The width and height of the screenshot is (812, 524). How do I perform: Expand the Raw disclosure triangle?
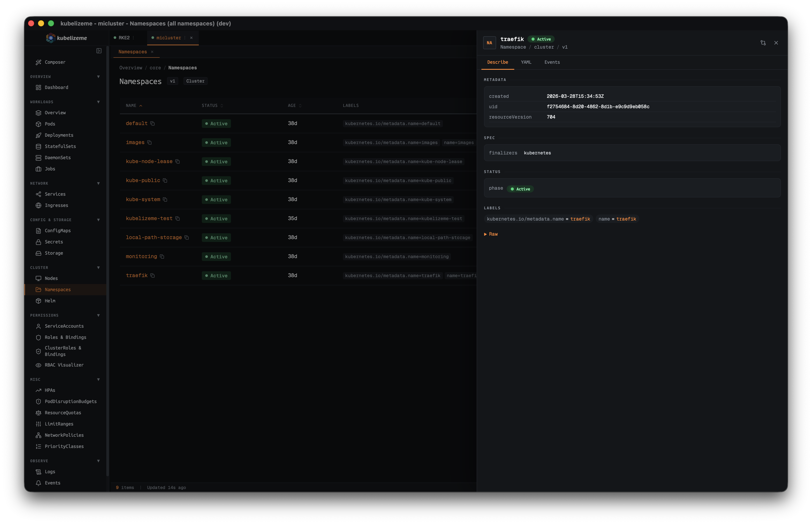click(x=485, y=234)
